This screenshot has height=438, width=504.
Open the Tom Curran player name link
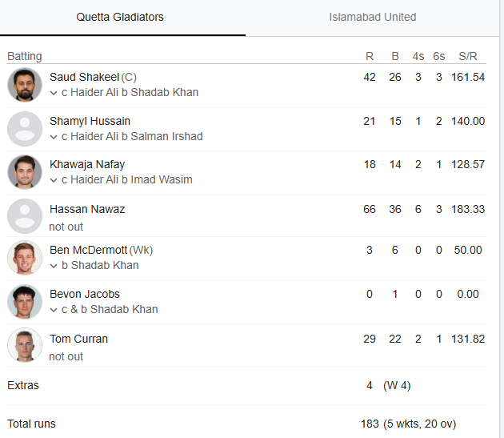click(78, 339)
